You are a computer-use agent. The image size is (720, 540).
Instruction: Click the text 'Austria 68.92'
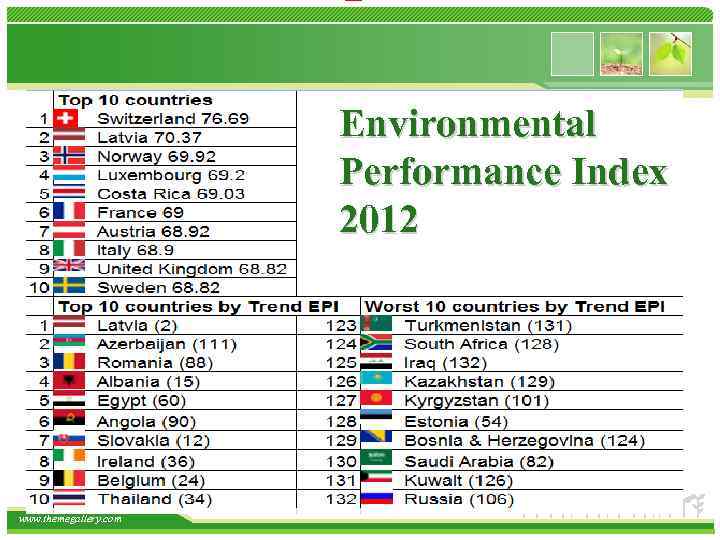click(x=153, y=231)
